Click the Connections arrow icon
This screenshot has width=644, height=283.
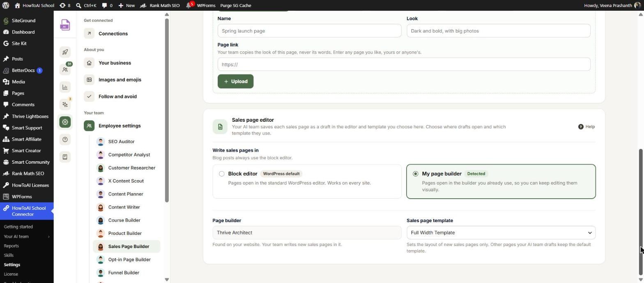pyautogui.click(x=89, y=34)
